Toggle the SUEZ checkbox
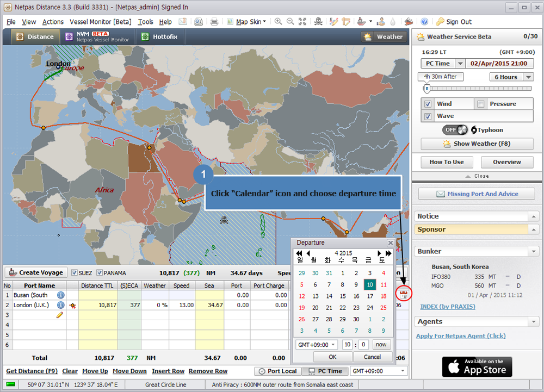Image resolution: width=544 pixels, height=392 pixels. click(74, 273)
